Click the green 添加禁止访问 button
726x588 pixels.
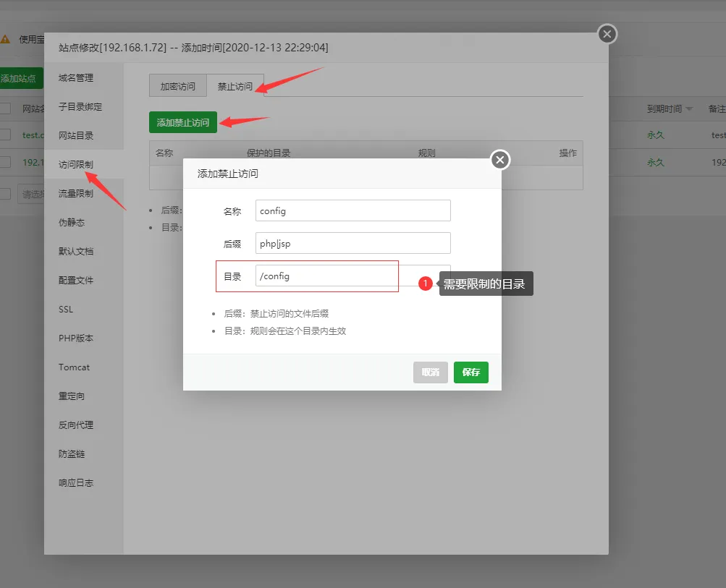coord(183,122)
